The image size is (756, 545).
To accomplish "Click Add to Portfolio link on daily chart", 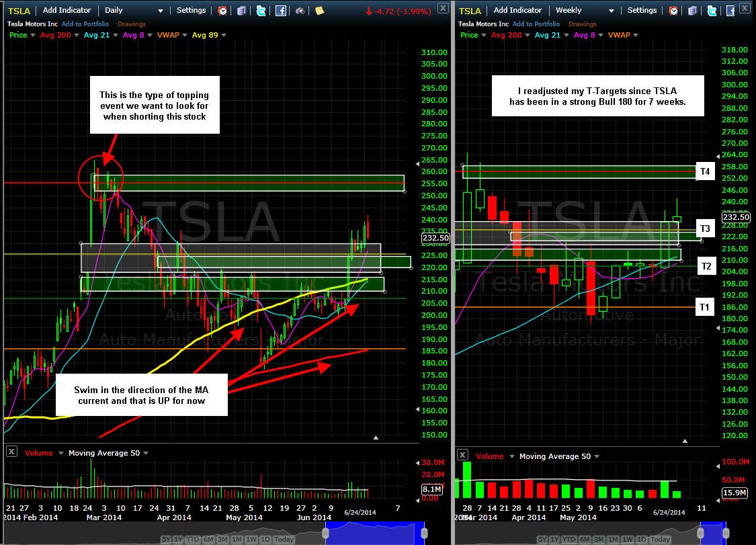I will [85, 24].
